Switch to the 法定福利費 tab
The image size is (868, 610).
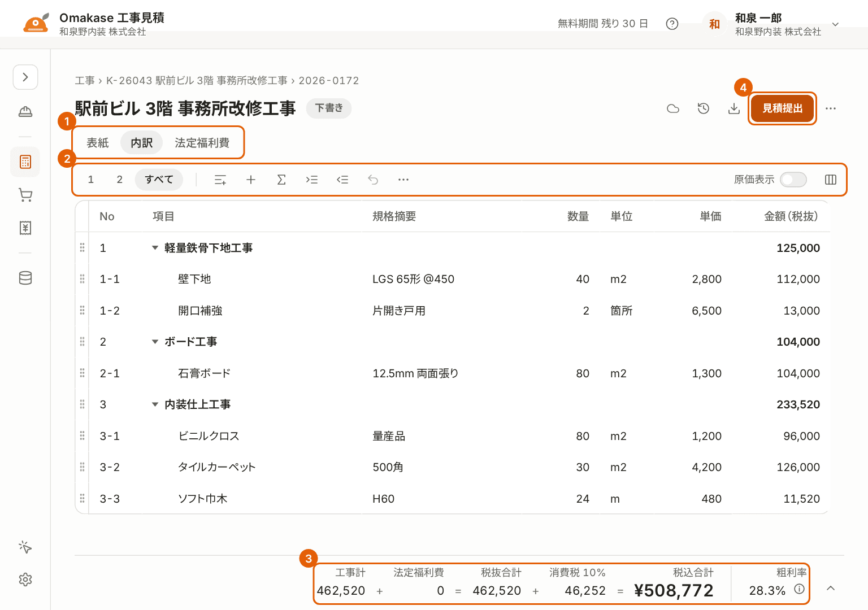pos(202,143)
